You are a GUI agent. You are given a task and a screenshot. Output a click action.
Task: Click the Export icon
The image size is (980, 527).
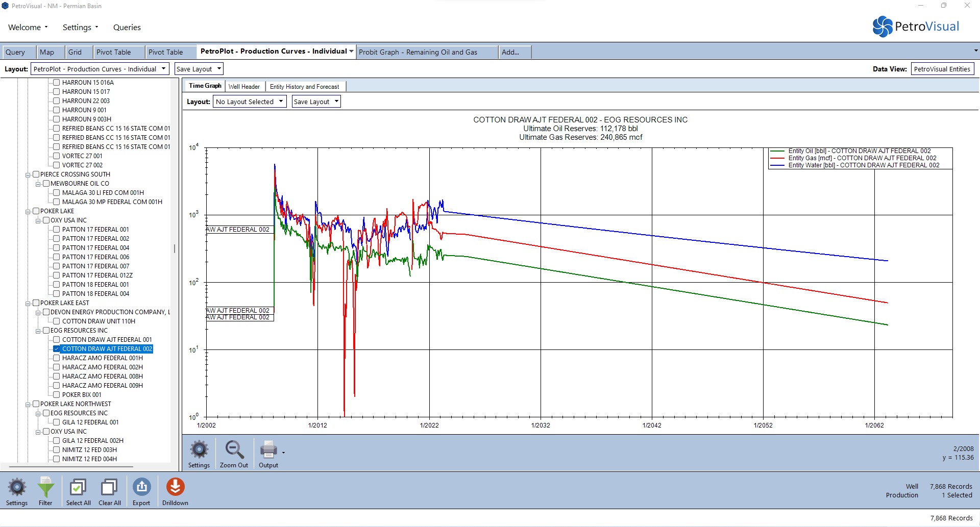pos(141,488)
